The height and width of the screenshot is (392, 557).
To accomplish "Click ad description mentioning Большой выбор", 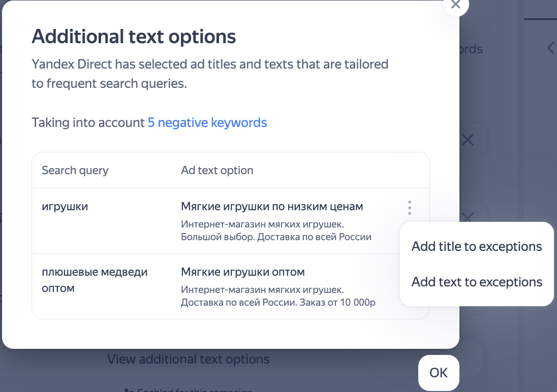I will [276, 231].
